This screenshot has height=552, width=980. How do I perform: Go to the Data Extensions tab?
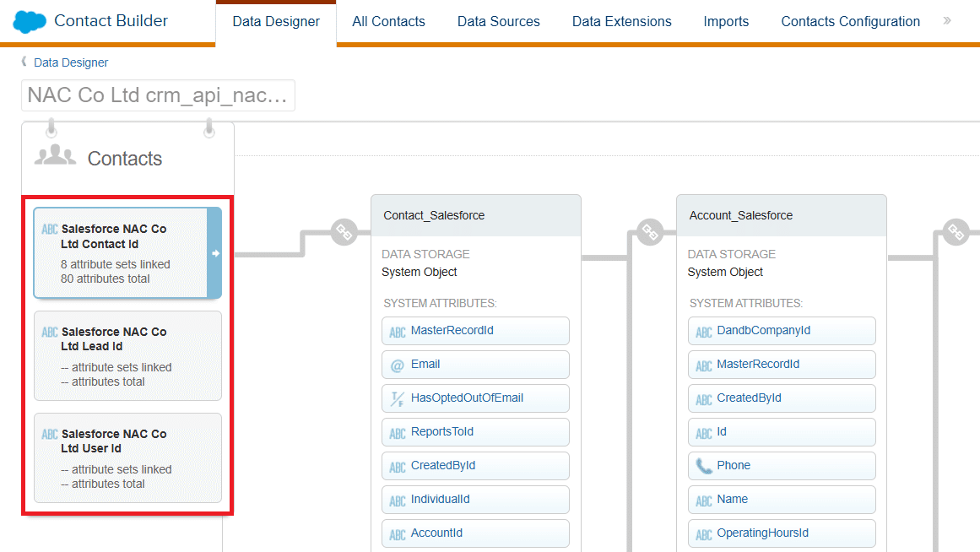pos(621,21)
